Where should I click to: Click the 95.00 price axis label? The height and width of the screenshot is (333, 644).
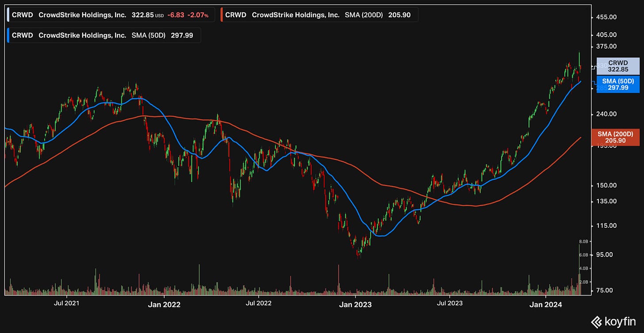(x=606, y=255)
